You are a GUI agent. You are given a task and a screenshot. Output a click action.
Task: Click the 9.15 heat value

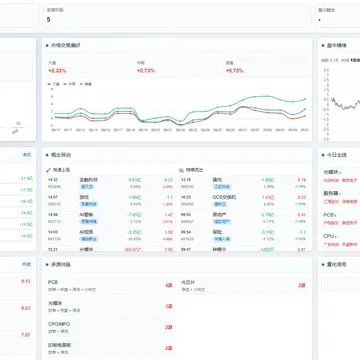(x=26, y=281)
